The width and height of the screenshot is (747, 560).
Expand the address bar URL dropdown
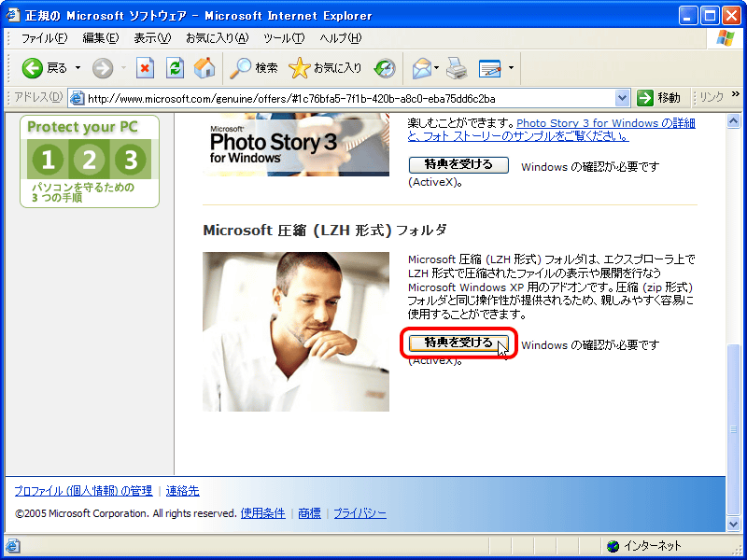point(622,99)
